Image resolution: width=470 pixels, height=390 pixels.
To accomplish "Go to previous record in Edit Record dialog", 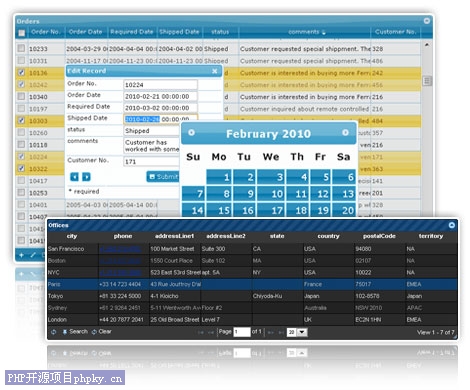I will coord(74,177).
